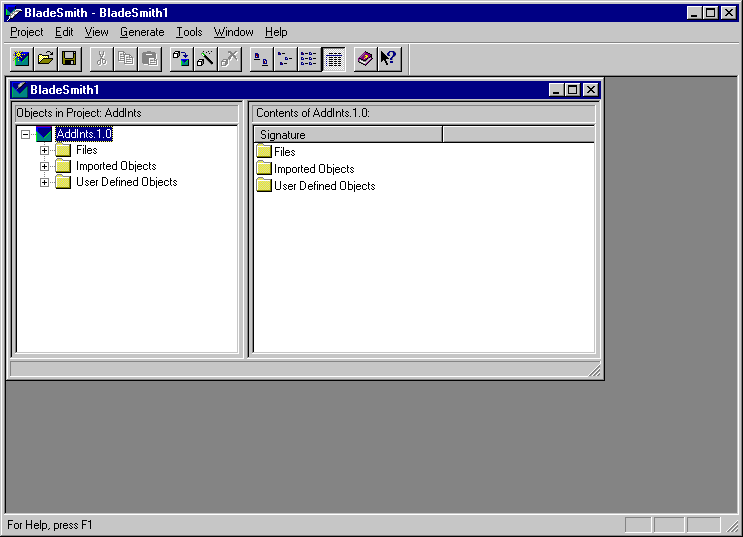Switch to list view icon
Viewport: 743px width, 537px height.
(309, 59)
